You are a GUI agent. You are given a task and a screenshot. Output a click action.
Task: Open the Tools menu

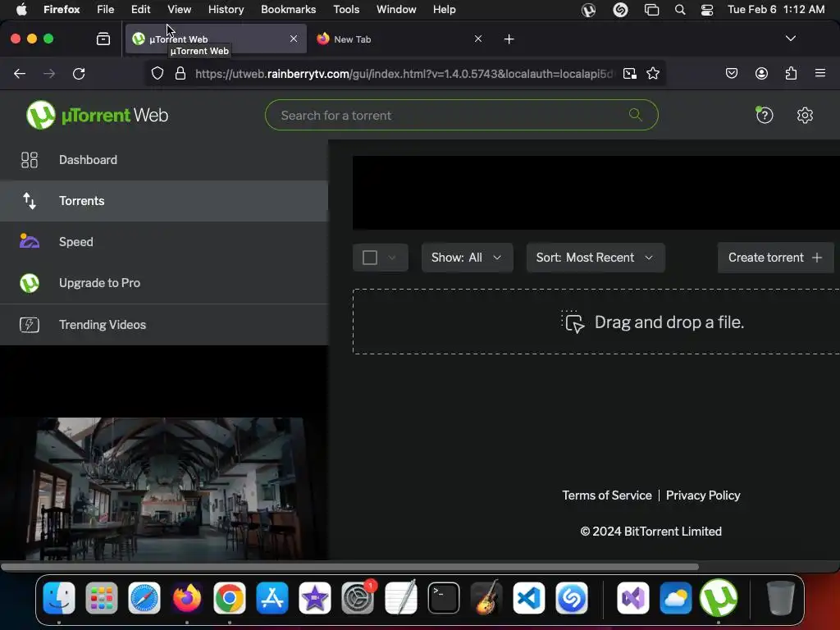click(346, 10)
